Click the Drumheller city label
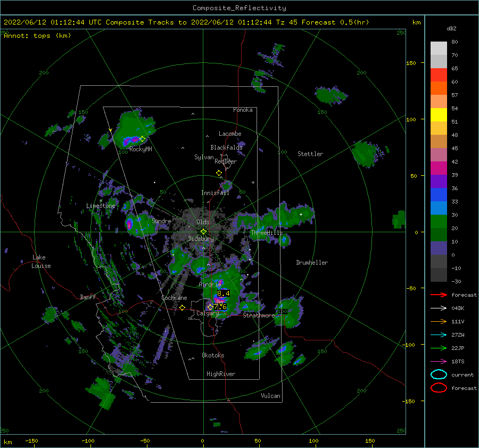 pos(312,263)
